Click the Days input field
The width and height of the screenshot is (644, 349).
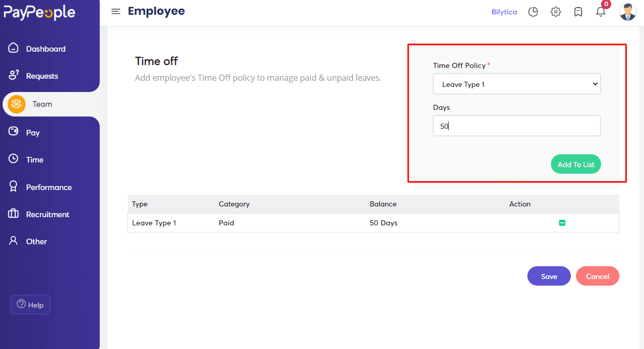[x=517, y=126]
